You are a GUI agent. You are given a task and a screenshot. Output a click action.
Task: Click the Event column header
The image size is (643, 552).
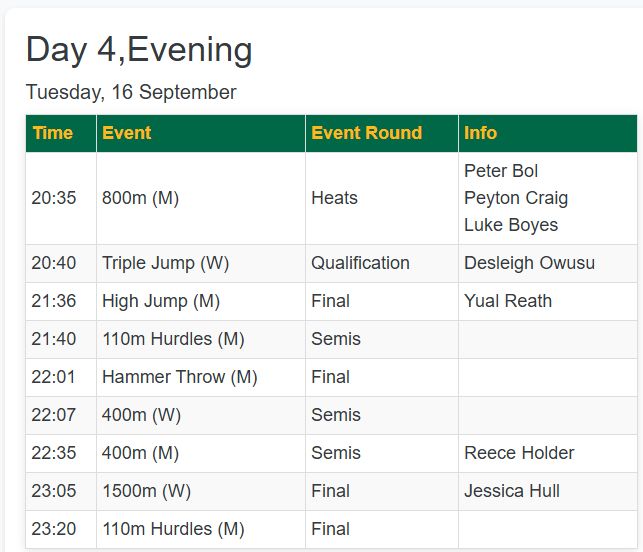click(201, 133)
